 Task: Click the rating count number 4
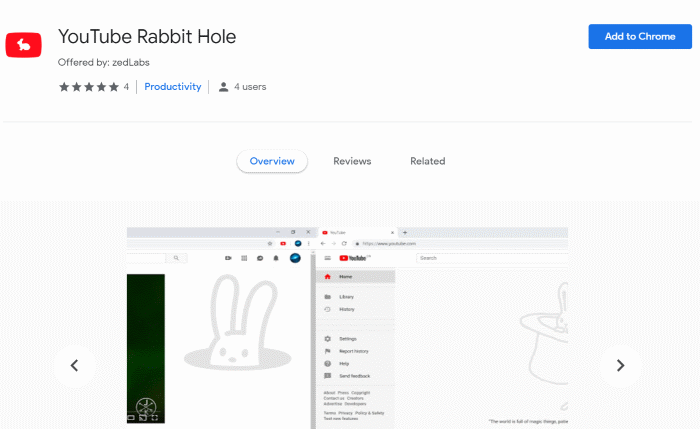click(x=126, y=87)
